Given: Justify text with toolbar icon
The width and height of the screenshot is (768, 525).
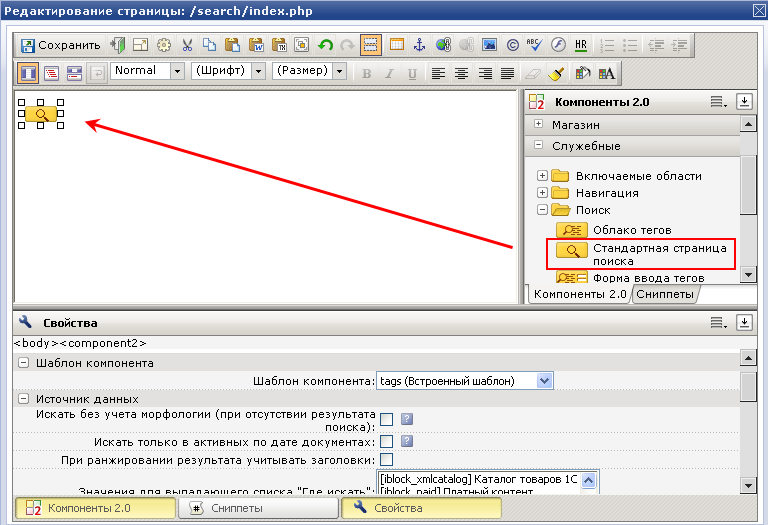Looking at the screenshot, I should [x=507, y=73].
